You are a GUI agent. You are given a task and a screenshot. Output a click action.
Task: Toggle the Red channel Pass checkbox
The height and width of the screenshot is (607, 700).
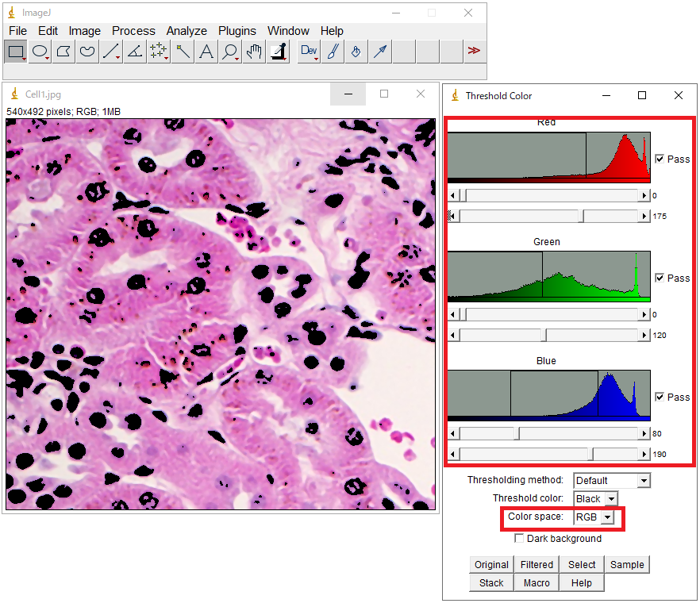coord(660,159)
